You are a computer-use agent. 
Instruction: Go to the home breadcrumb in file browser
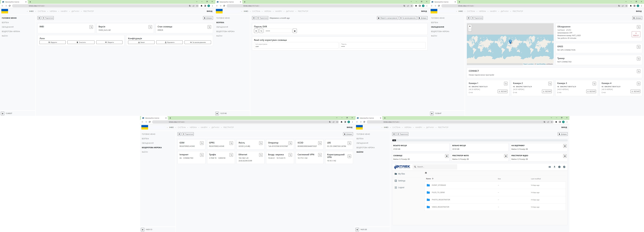(x=426, y=173)
